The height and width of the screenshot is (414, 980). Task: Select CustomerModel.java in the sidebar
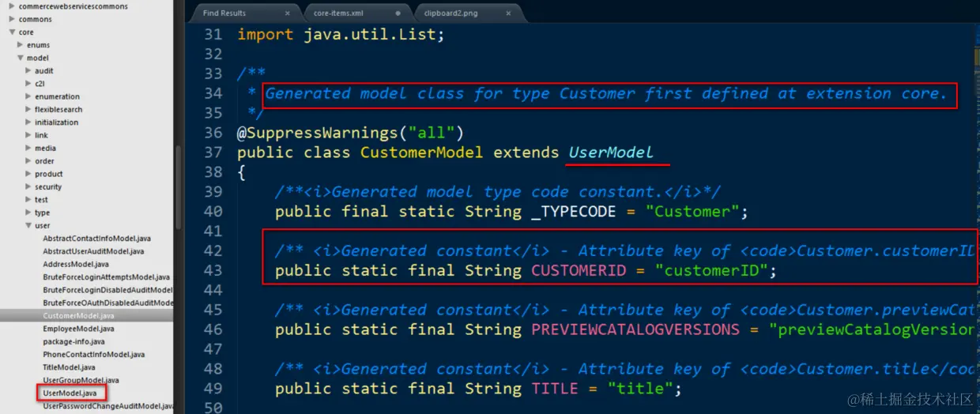pos(78,316)
